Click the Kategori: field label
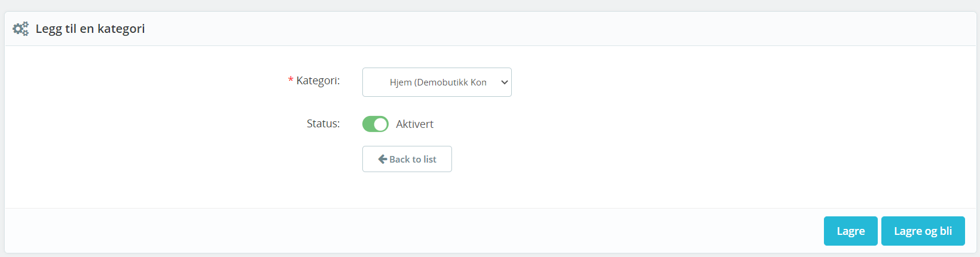This screenshot has height=257, width=980. [x=318, y=80]
